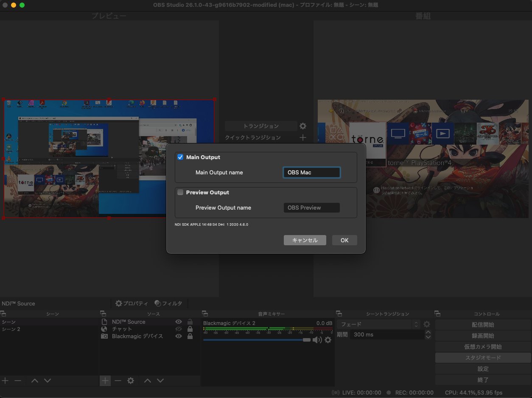The image size is (532, 398).
Task: Lock the NDI™ Source with its padlock
Action: pyautogui.click(x=190, y=322)
